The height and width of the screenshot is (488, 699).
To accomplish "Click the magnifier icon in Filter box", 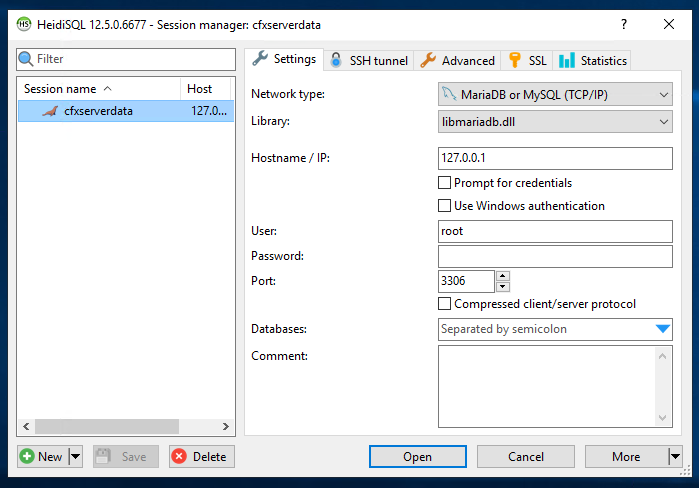I will [26, 59].
